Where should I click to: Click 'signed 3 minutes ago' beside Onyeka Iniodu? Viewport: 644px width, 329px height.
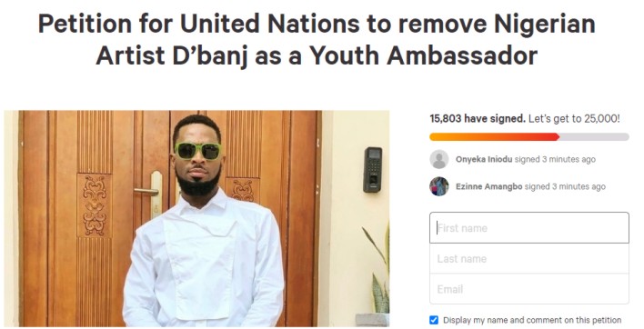point(555,159)
